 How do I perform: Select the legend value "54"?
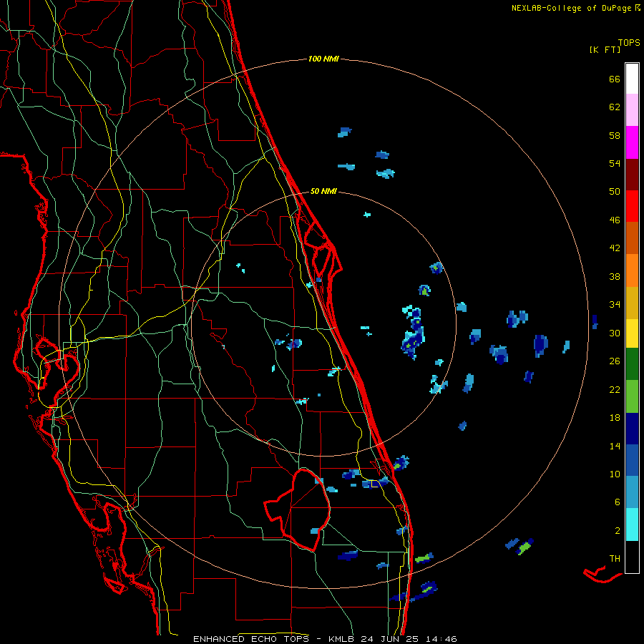tap(615, 163)
